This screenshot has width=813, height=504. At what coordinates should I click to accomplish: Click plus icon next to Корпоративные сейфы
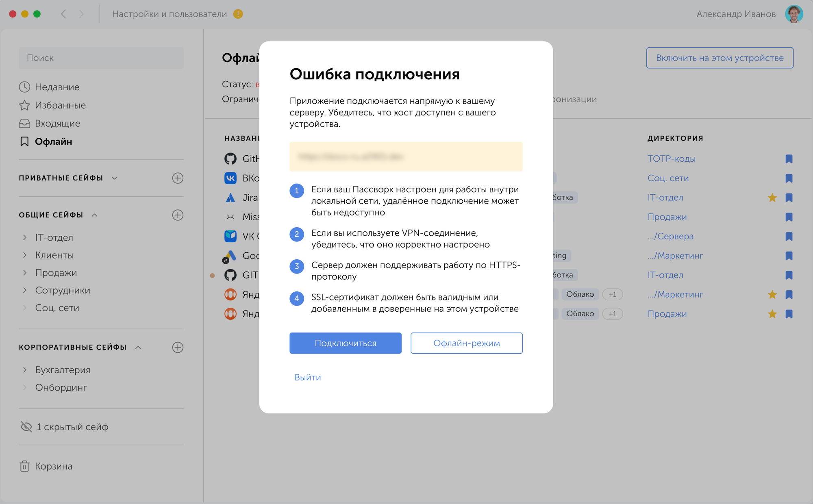[x=178, y=347]
